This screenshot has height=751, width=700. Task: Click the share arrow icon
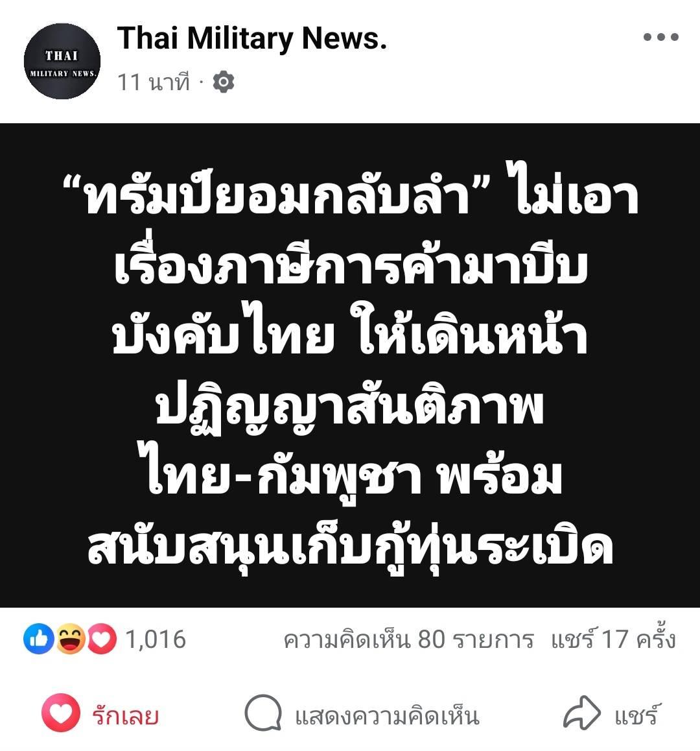[581, 713]
